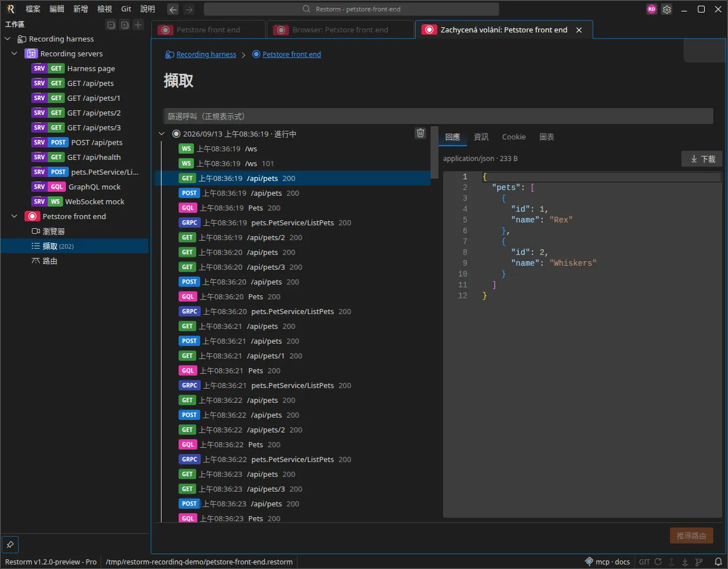Select the Cookie tab
The height and width of the screenshot is (569, 728).
(514, 137)
